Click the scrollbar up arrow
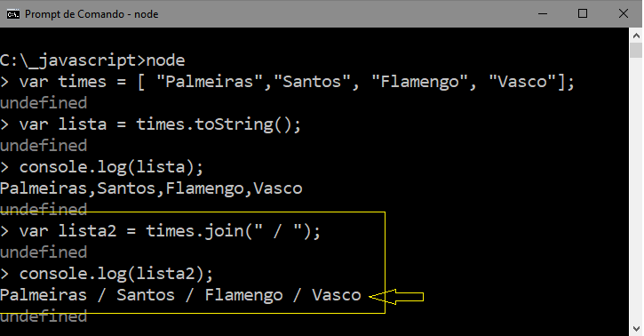 636,36
